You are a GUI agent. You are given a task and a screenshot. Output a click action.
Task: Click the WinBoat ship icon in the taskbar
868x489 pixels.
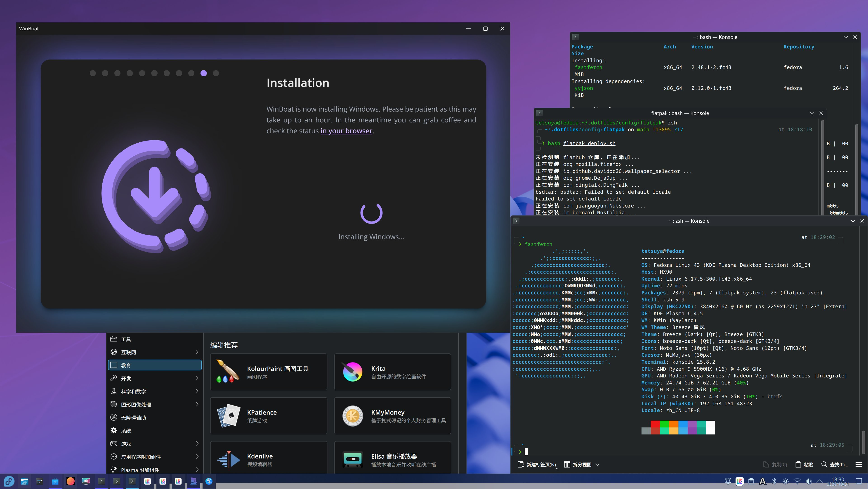pyautogui.click(x=193, y=481)
